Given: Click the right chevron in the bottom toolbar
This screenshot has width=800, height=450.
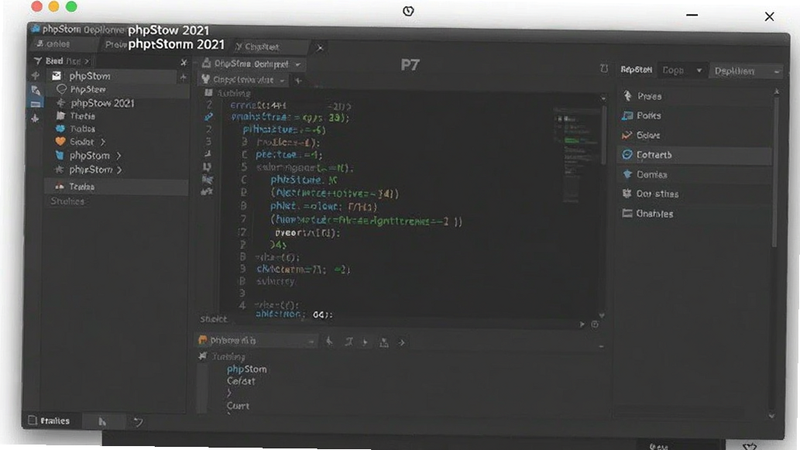Looking at the screenshot, I should tap(402, 343).
